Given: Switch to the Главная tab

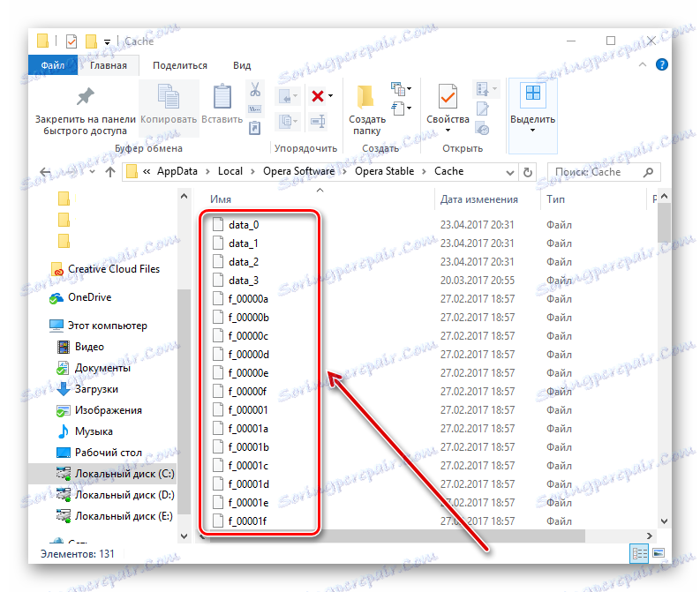Looking at the screenshot, I should [x=109, y=65].
